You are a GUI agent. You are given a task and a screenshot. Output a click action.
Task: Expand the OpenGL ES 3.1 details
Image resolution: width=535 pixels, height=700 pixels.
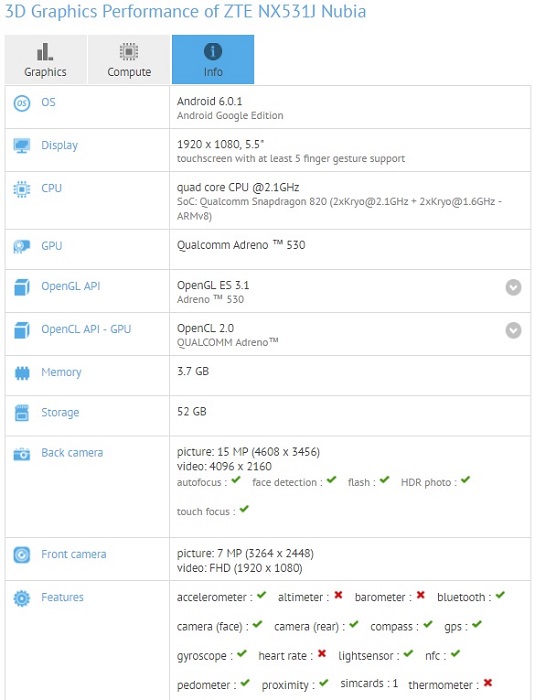tap(514, 287)
